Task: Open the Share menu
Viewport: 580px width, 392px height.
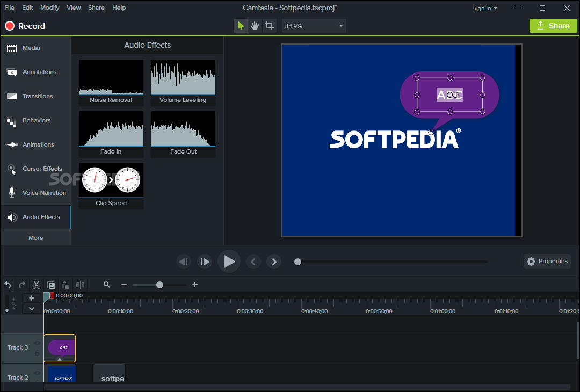Action: [96, 8]
